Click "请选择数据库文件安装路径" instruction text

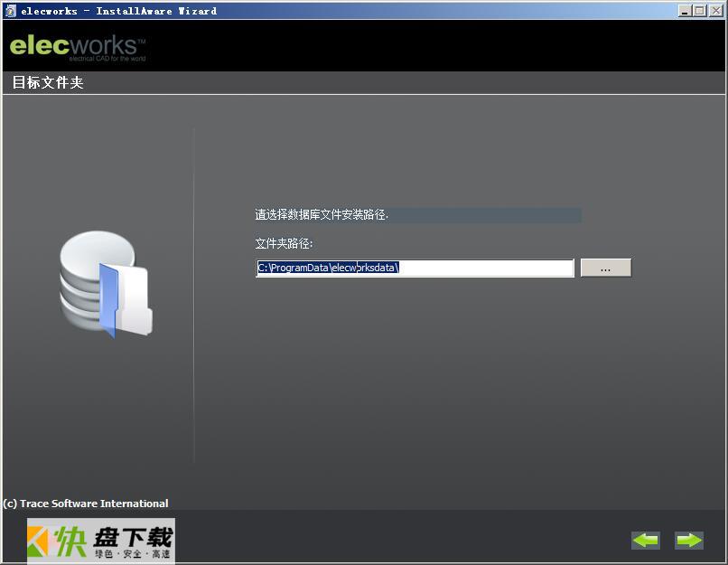[322, 214]
